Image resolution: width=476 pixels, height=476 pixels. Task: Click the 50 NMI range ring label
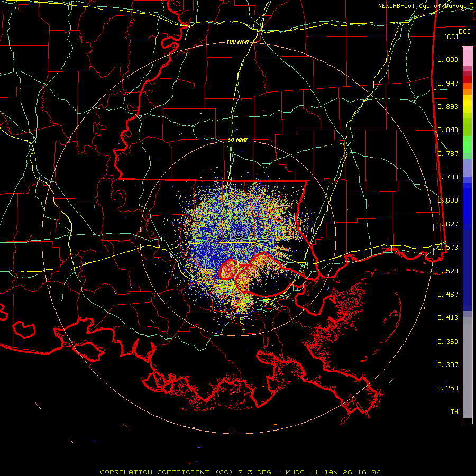click(x=237, y=140)
